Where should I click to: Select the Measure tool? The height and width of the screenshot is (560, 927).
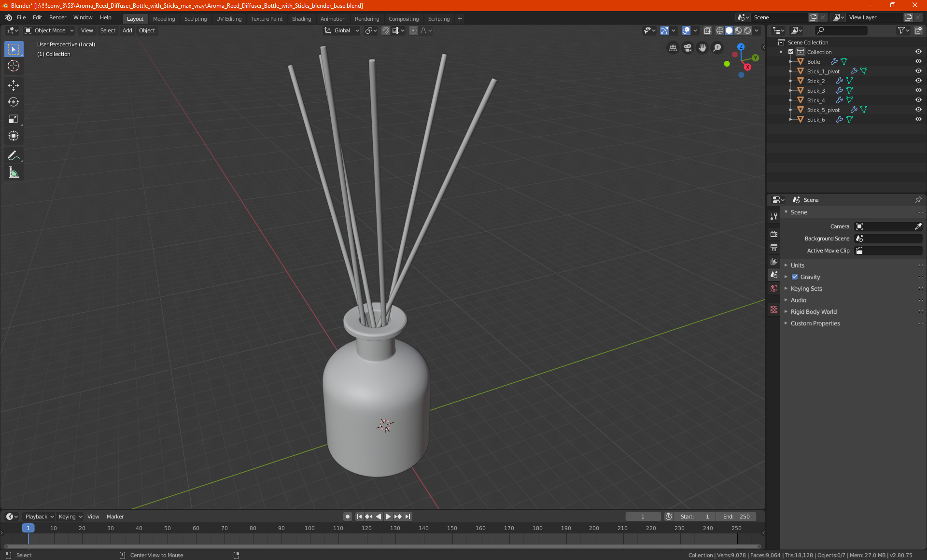coord(14,172)
